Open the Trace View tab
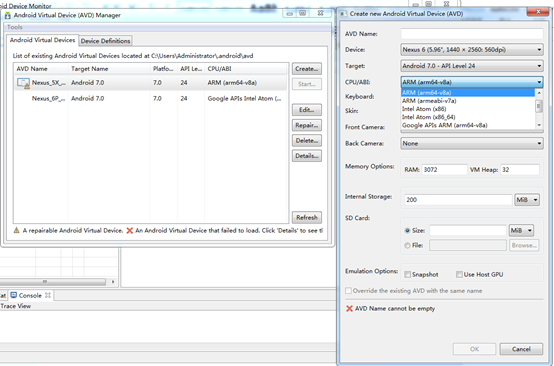This screenshot has height=366, width=554. pos(16,306)
